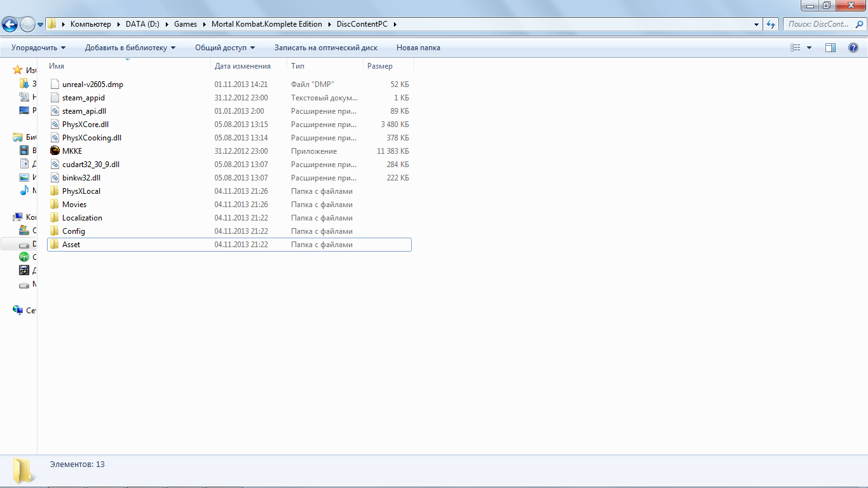Click the type "Текстовый докум..." for steam_appid
This screenshot has height=488, width=868.
coord(325,98)
